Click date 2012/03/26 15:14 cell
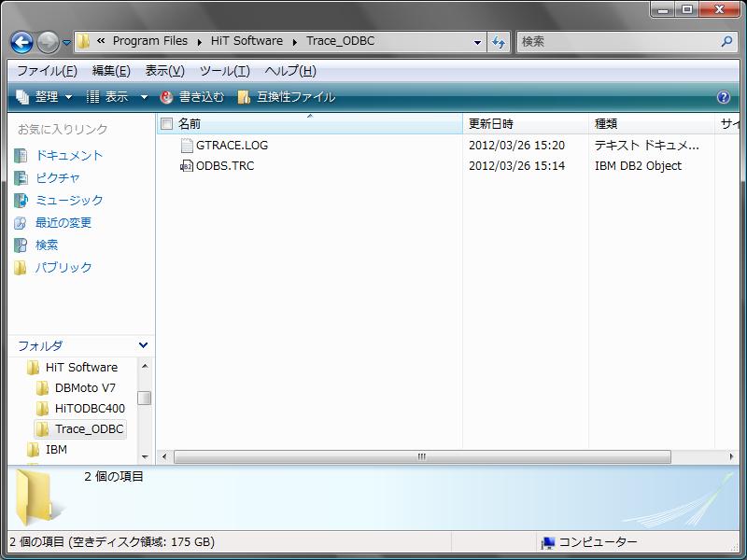The width and height of the screenshot is (747, 560). 517,166
